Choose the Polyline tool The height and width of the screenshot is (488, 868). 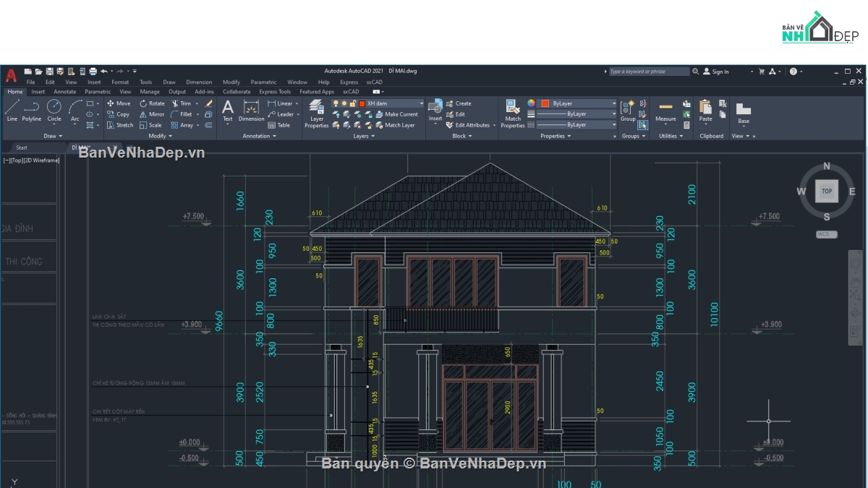[32, 110]
